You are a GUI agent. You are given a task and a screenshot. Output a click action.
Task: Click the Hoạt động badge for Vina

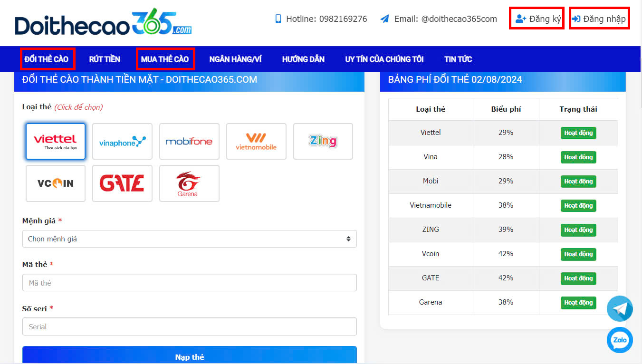[x=578, y=157]
